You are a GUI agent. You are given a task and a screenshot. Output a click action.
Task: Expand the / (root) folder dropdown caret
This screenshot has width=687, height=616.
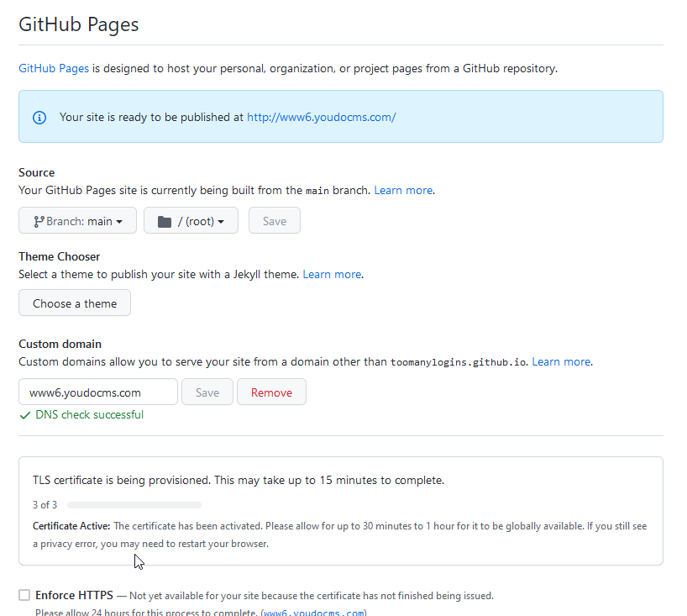pyautogui.click(x=221, y=222)
